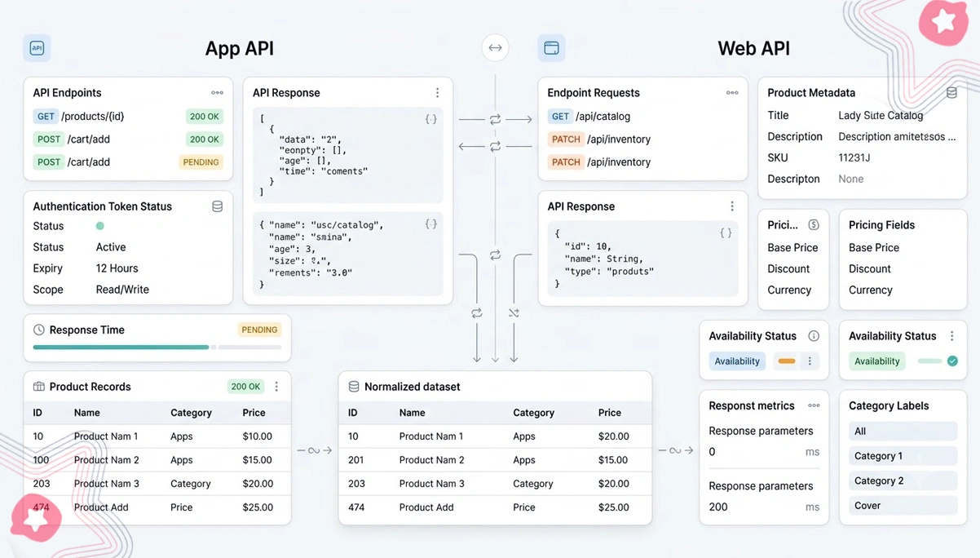Click the Price column header in Product Records
Viewport: 980px width, 558px height.
point(254,413)
